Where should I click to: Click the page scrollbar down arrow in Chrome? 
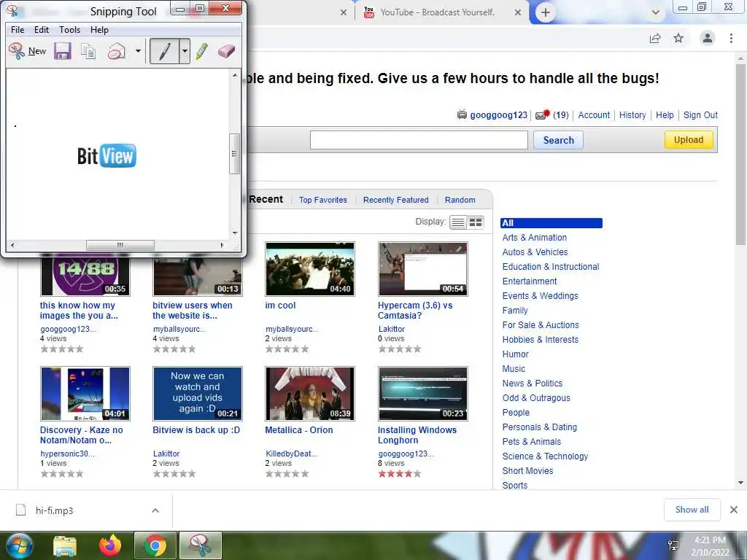[740, 483]
